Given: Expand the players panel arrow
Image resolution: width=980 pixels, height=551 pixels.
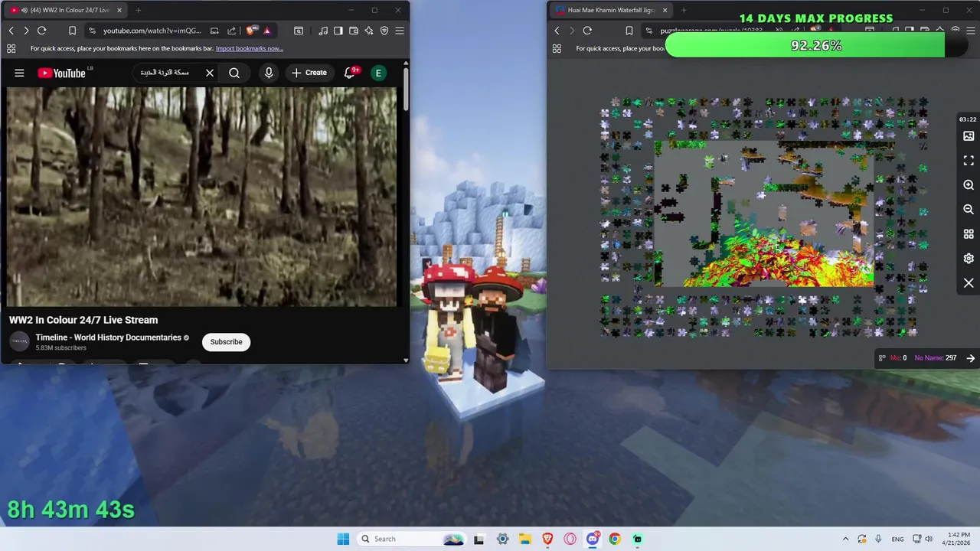Looking at the screenshot, I should click(x=970, y=358).
